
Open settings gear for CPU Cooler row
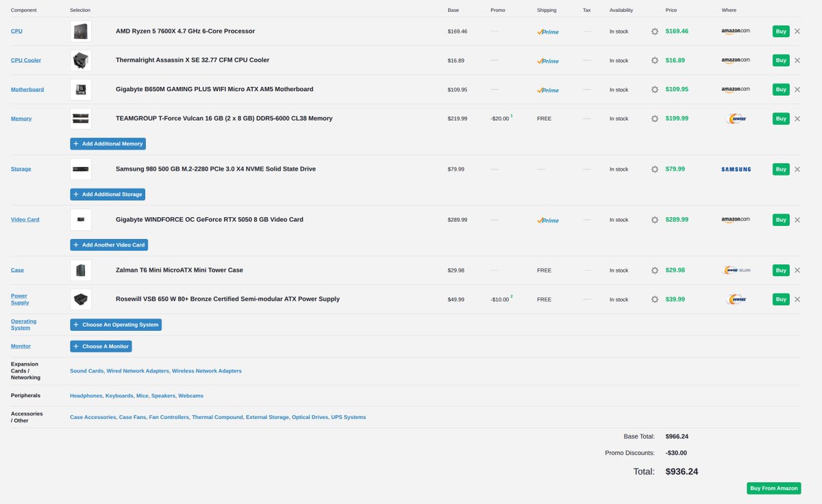655,60
